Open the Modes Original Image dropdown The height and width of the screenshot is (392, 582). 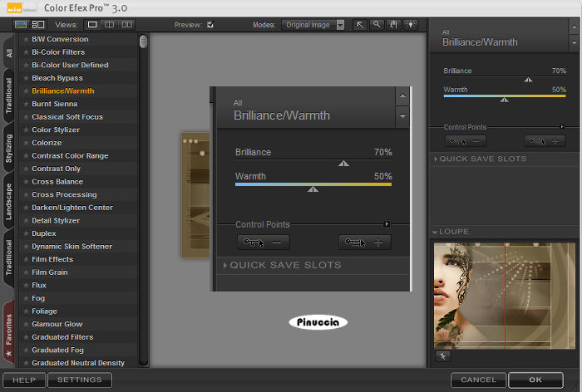coord(313,25)
